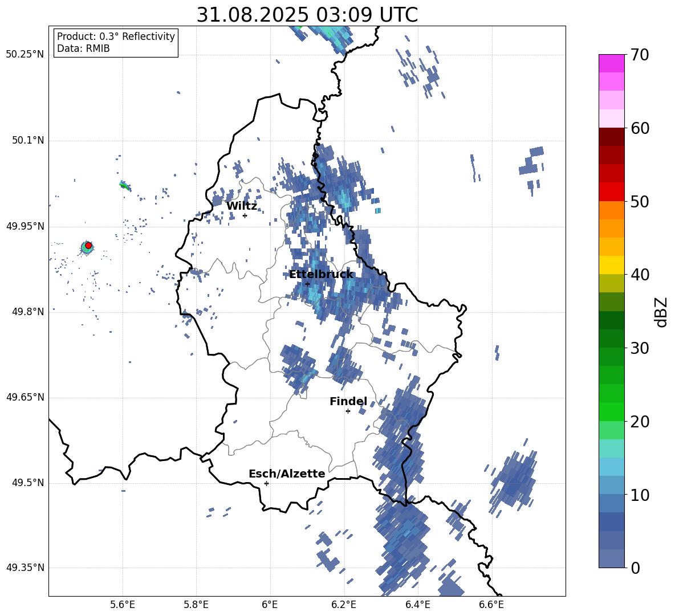Click the Wiltz city label
Screen dimensions: 675x616
[x=242, y=206]
